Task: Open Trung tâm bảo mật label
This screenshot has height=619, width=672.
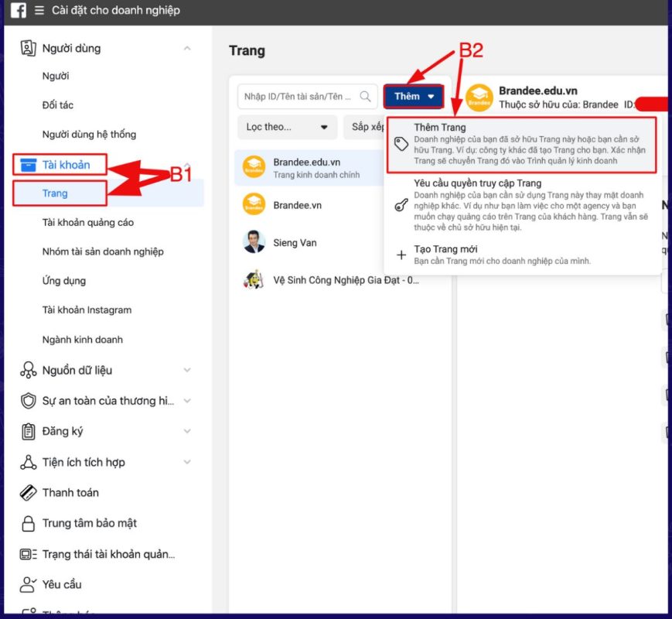Action: click(90, 523)
